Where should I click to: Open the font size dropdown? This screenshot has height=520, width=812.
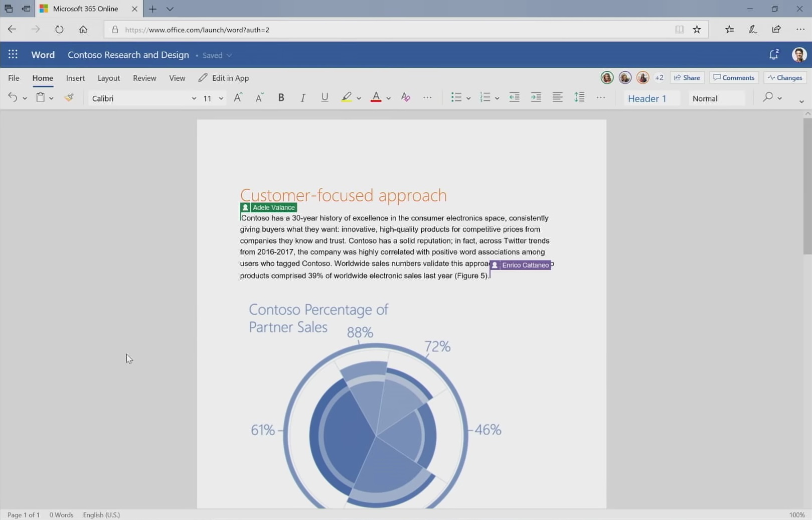(x=221, y=98)
